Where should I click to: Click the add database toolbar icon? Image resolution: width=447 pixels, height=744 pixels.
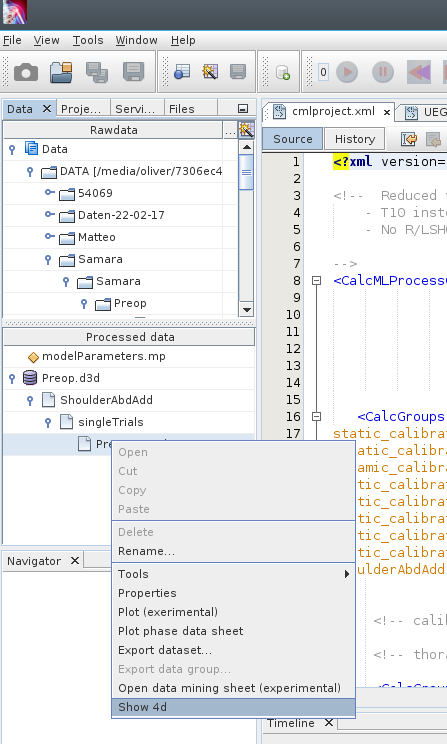pos(283,72)
